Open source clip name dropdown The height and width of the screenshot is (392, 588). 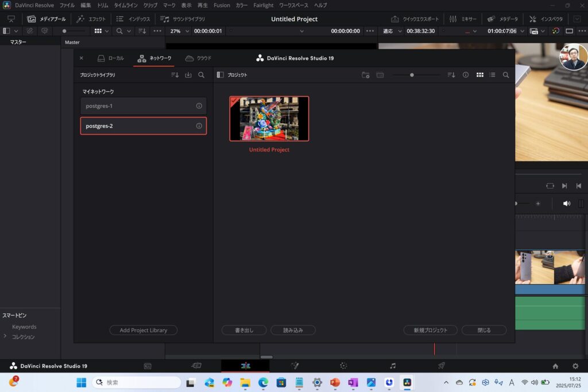point(301,31)
